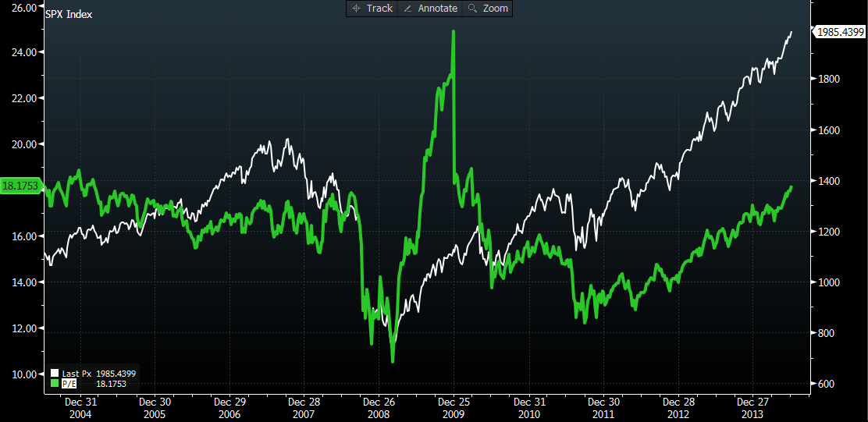The width and height of the screenshot is (868, 422).
Task: Click the green P/E legend swatch
Action: (55, 384)
